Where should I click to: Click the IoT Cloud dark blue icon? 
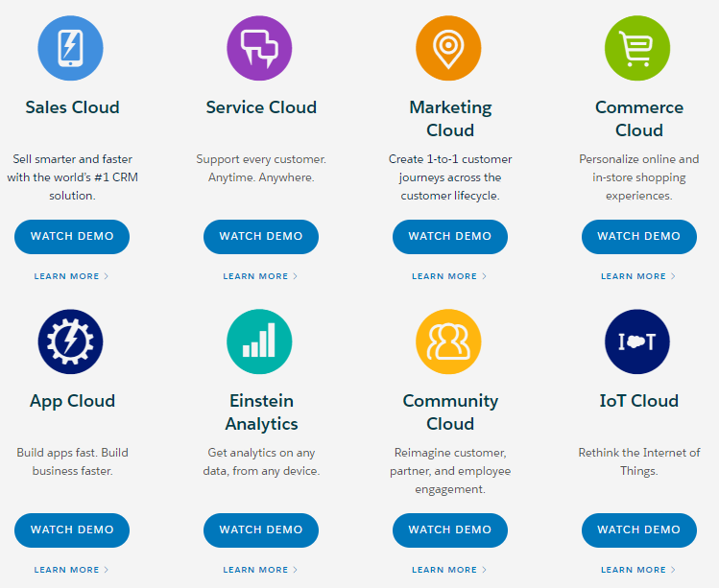638,341
